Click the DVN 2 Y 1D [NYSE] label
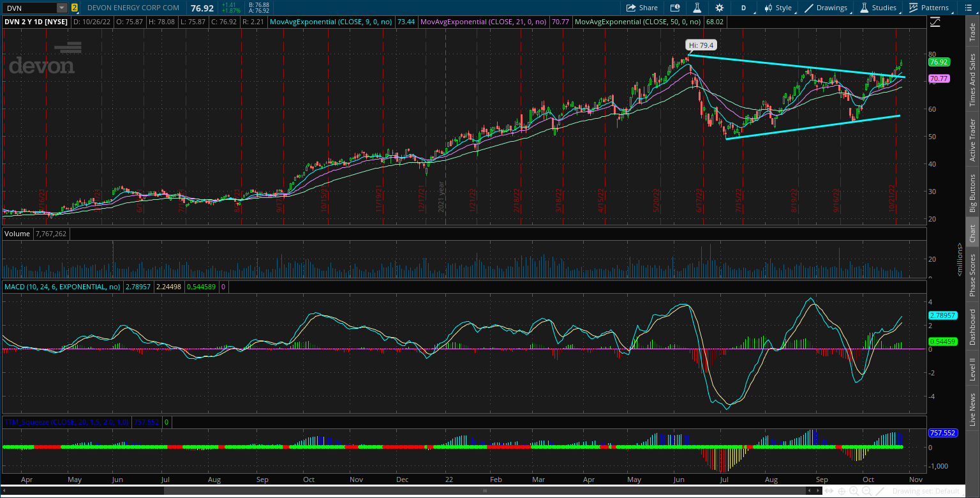Viewport: 980px width, 498px height. [x=37, y=22]
